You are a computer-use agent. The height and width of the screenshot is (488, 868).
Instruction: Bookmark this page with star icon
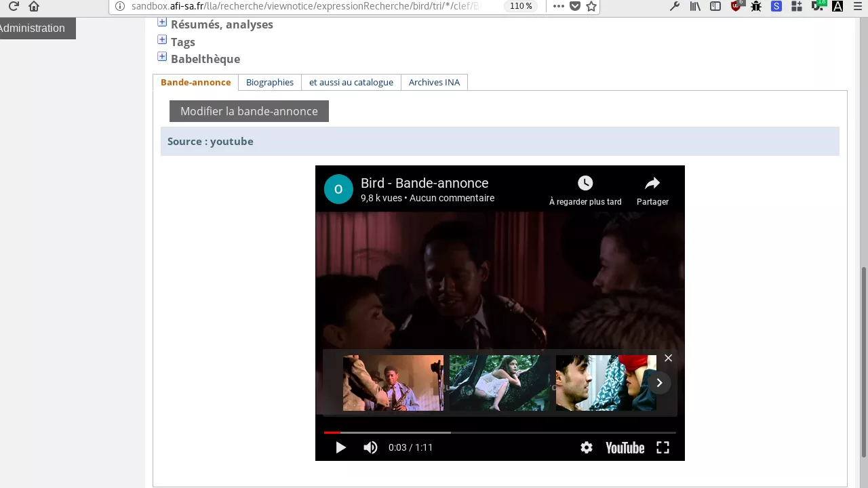pos(591,6)
